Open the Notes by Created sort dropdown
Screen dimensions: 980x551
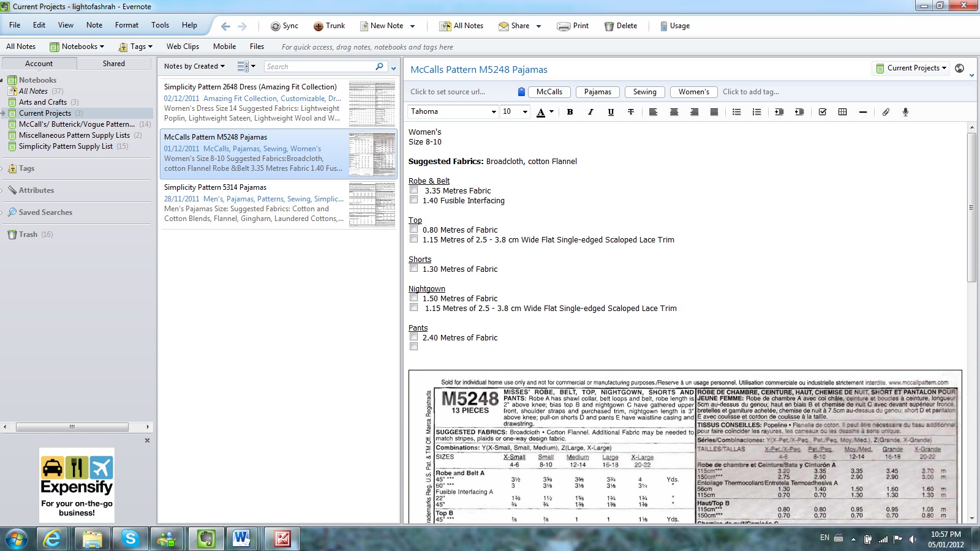[194, 66]
